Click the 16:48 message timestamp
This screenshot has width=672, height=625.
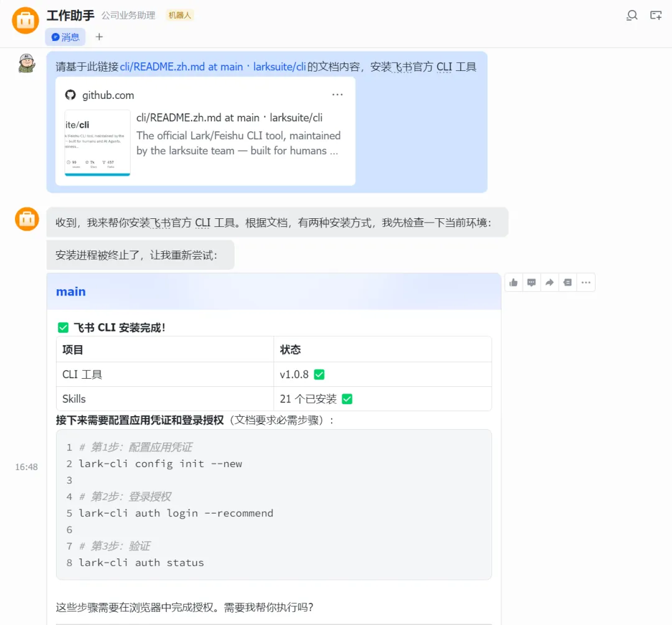27,467
